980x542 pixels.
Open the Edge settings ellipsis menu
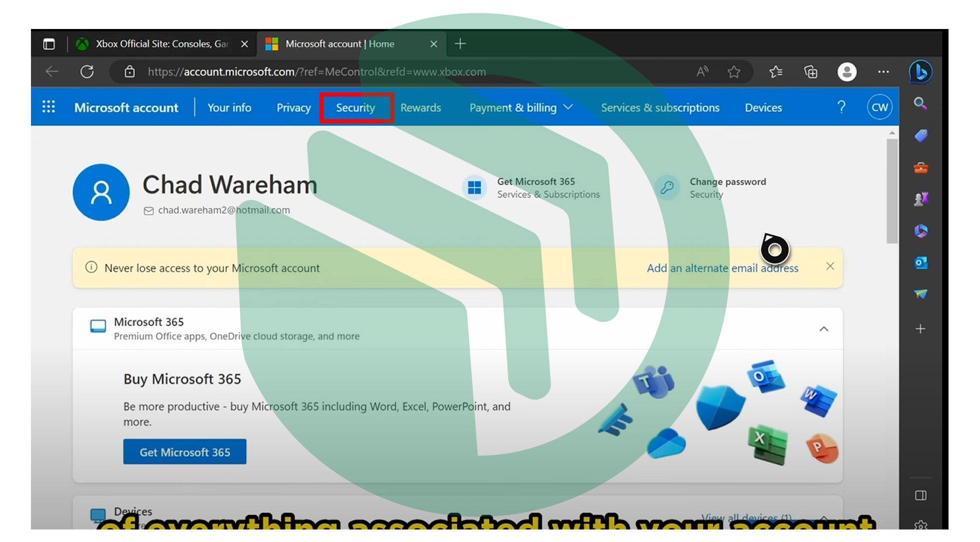(883, 72)
